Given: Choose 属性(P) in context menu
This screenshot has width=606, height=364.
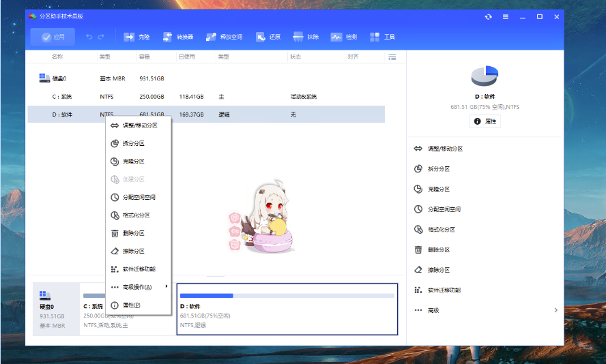Looking at the screenshot, I should click(139, 305).
